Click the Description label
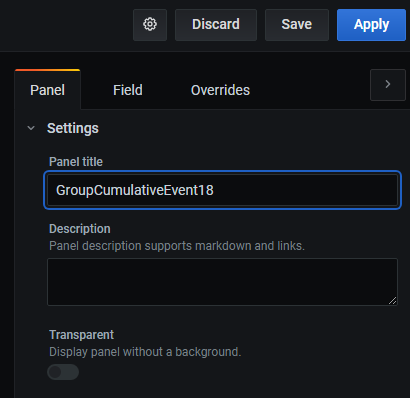Image resolution: width=410 pixels, height=398 pixels. pos(80,229)
